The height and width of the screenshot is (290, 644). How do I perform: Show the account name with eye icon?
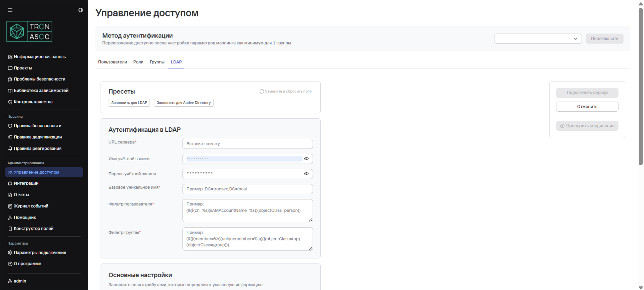tap(306, 159)
